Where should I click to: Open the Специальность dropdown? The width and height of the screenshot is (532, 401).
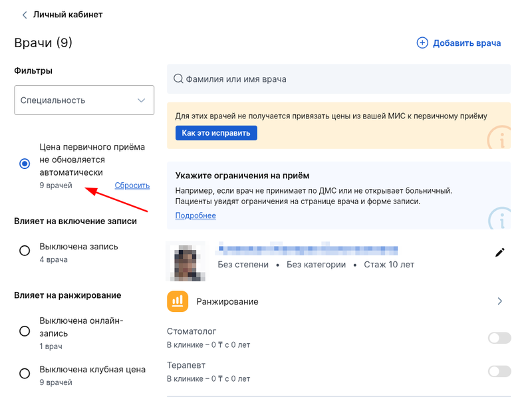[x=84, y=100]
